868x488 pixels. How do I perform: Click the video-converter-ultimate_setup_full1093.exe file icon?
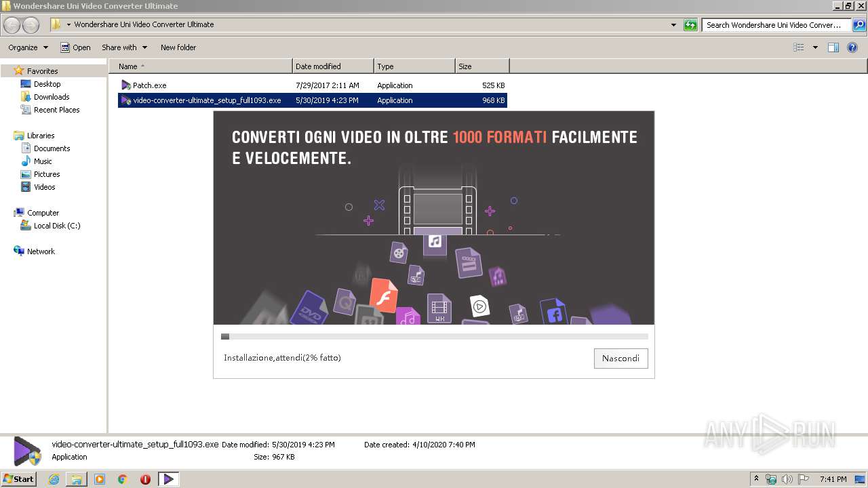pyautogui.click(x=126, y=100)
